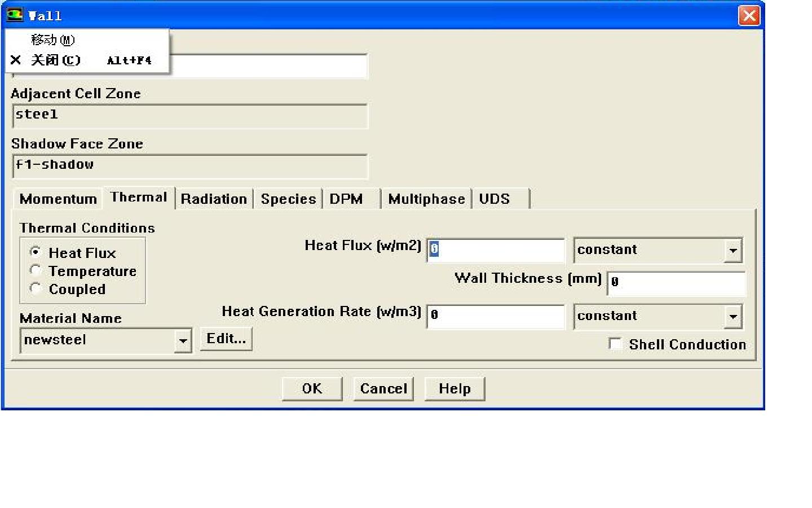Choose the close option in system menu
Viewport: 812px width, 508px height.
[56, 60]
